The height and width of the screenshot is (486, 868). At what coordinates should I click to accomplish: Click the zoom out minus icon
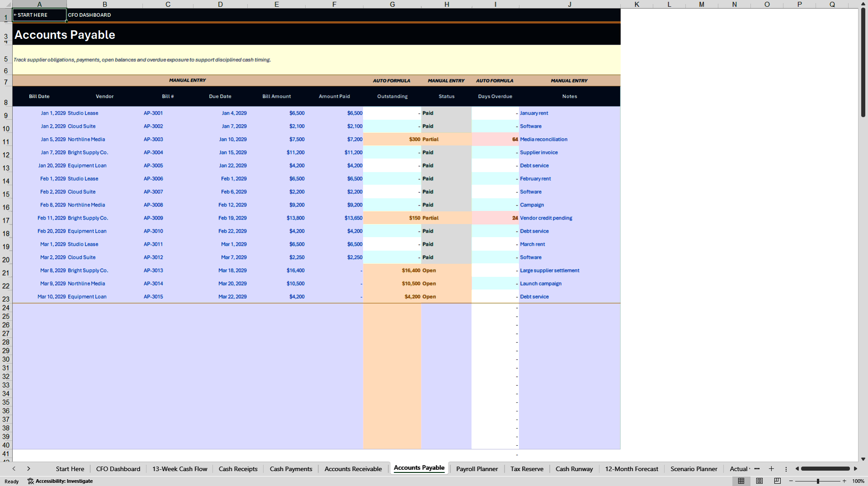[791, 481]
